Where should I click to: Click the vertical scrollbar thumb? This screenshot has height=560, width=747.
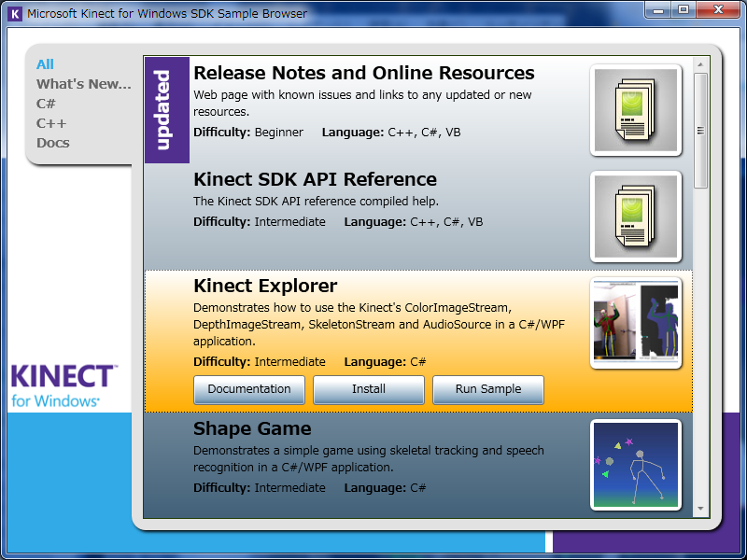(701, 131)
